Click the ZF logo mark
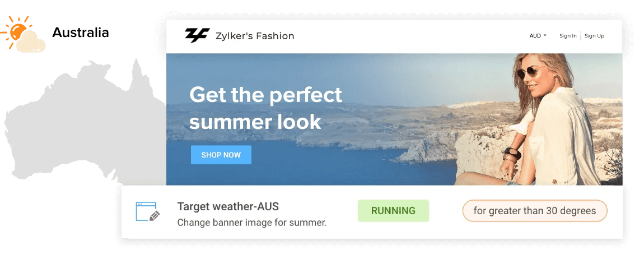 tap(197, 36)
